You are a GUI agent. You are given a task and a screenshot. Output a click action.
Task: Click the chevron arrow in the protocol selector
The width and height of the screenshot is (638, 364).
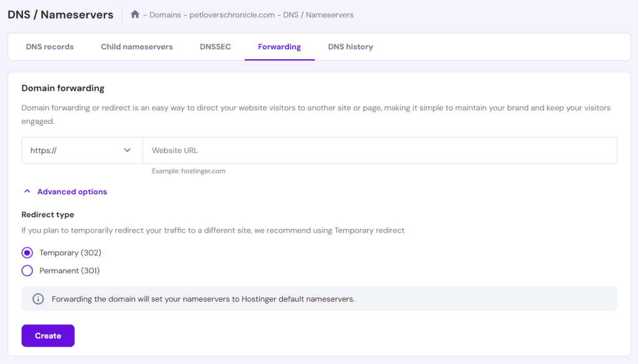(x=127, y=151)
